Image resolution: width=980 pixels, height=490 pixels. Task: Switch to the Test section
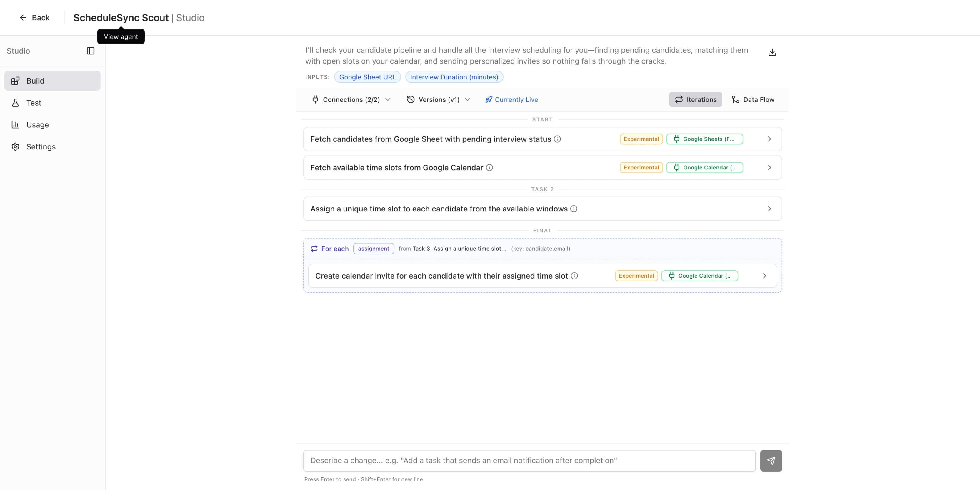pyautogui.click(x=34, y=102)
